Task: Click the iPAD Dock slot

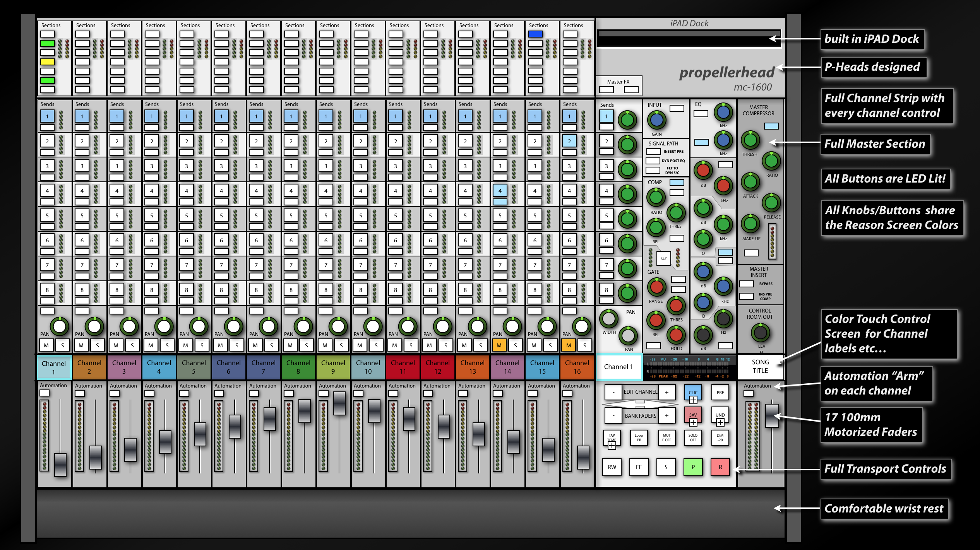Action: pos(689,39)
